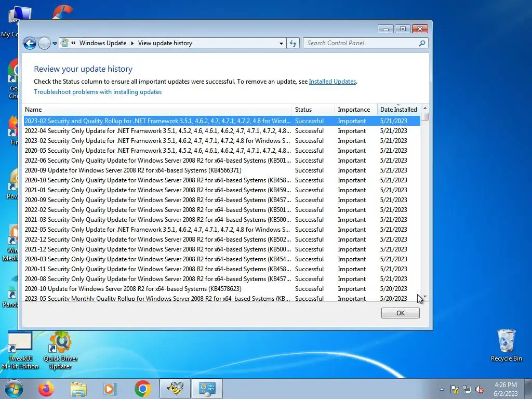Click the Control Panel address bar icon
The image size is (532, 399).
click(x=64, y=43)
